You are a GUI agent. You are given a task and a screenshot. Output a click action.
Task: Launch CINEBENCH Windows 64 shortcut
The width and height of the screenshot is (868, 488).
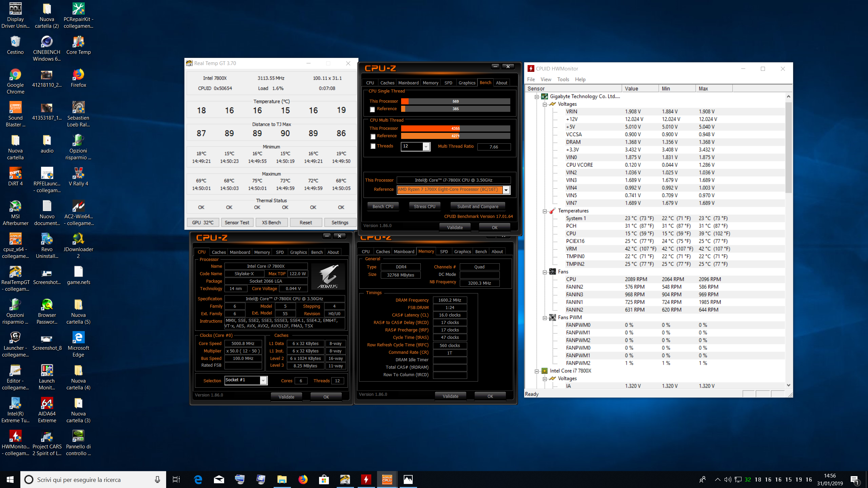(x=47, y=49)
